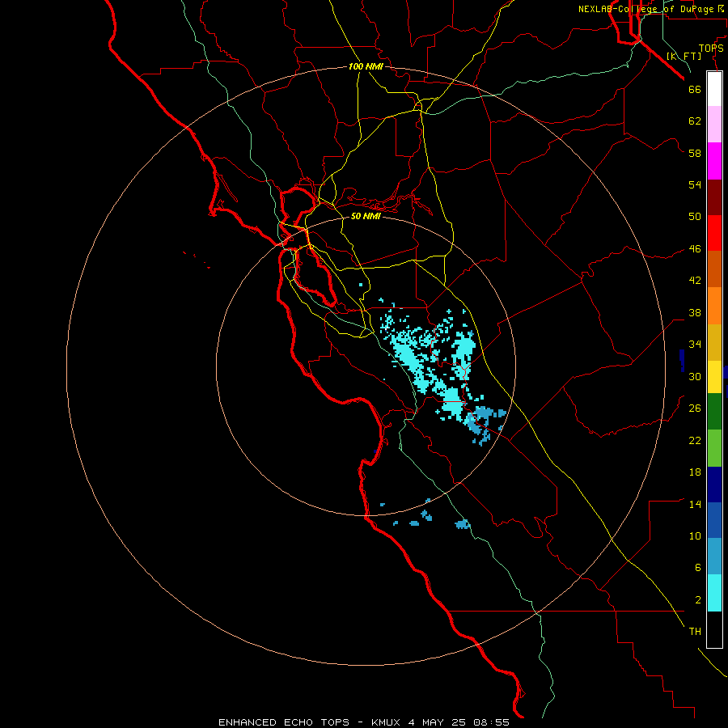The width and height of the screenshot is (728, 728).
Task: Click the '62' legend value
Action: click(x=695, y=121)
